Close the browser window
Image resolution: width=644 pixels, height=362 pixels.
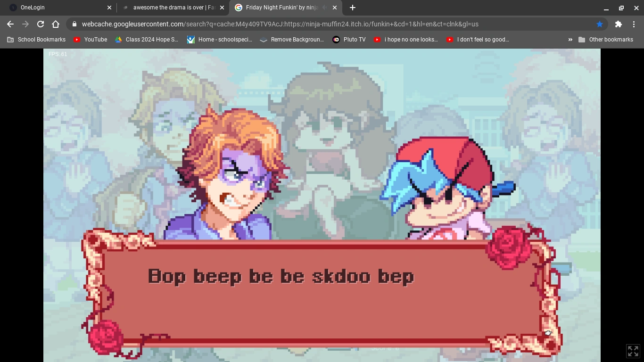[x=636, y=8]
